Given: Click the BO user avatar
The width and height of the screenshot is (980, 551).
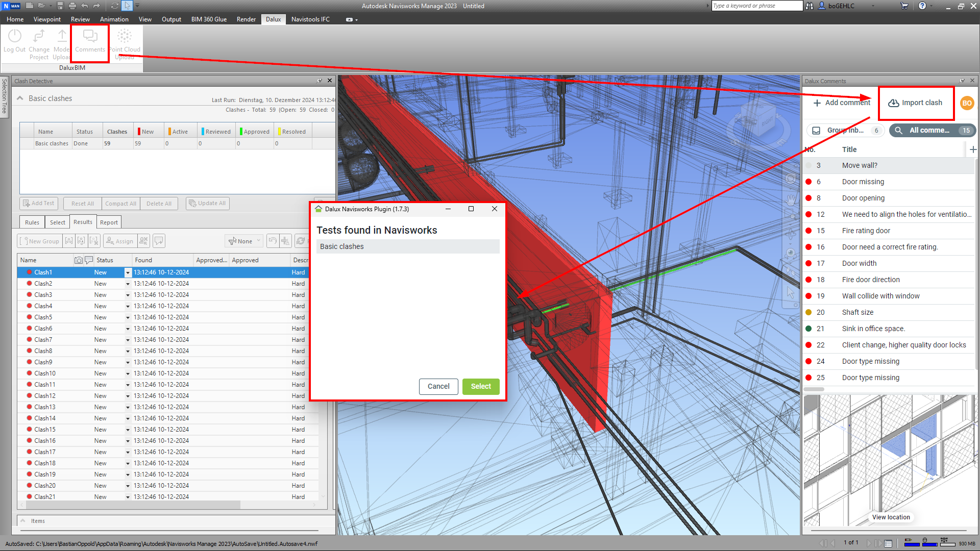Looking at the screenshot, I should point(967,103).
